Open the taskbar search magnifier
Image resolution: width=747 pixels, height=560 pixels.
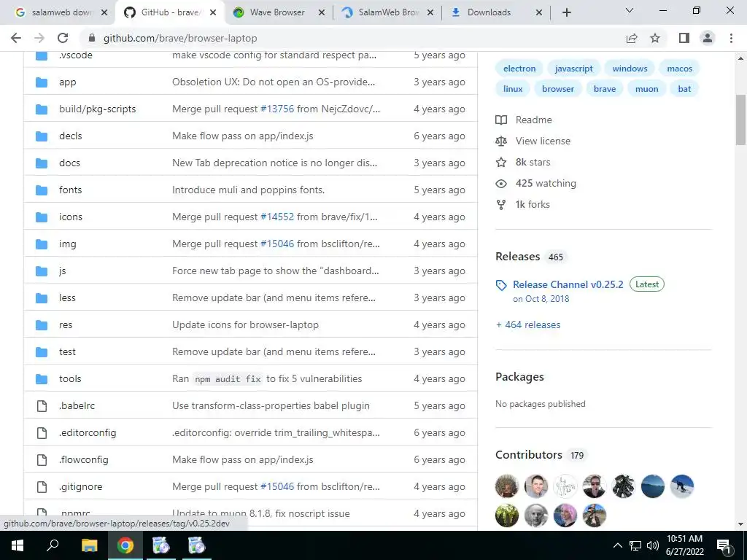(x=53, y=545)
